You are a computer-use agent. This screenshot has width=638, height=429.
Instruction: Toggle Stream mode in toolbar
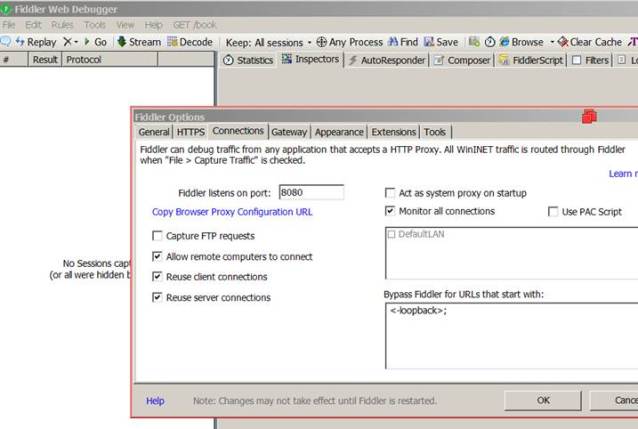point(139,42)
